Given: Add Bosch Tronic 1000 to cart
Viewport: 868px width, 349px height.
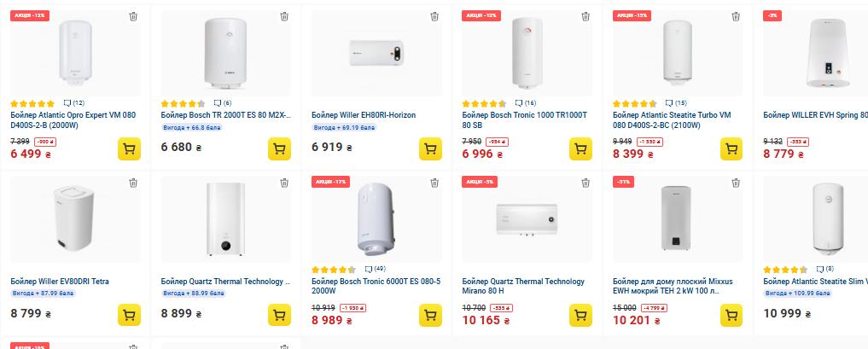Looking at the screenshot, I should click(x=580, y=148).
